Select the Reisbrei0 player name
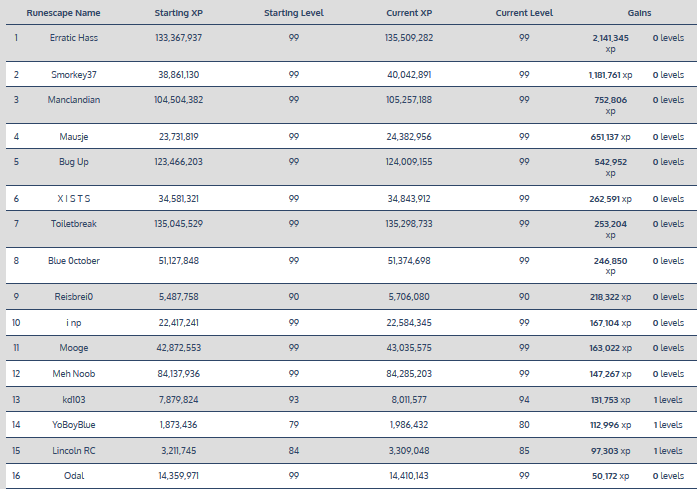 point(74,297)
